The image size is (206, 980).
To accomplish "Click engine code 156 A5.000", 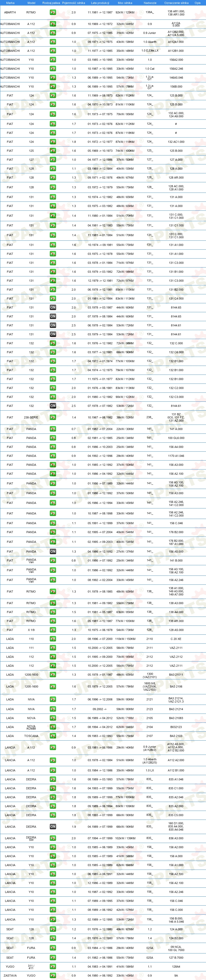I will pos(176,551).
